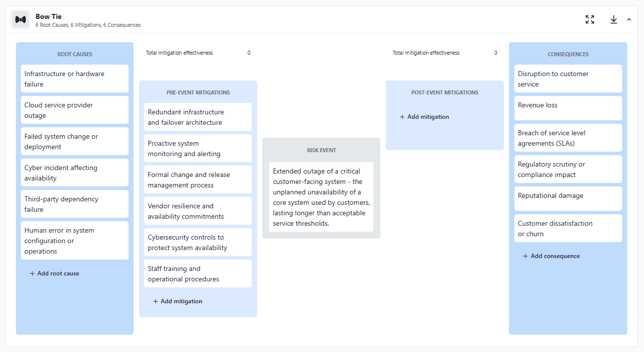The width and height of the screenshot is (644, 352).
Task: Expand the diagram to fullscreen
Action: [590, 19]
